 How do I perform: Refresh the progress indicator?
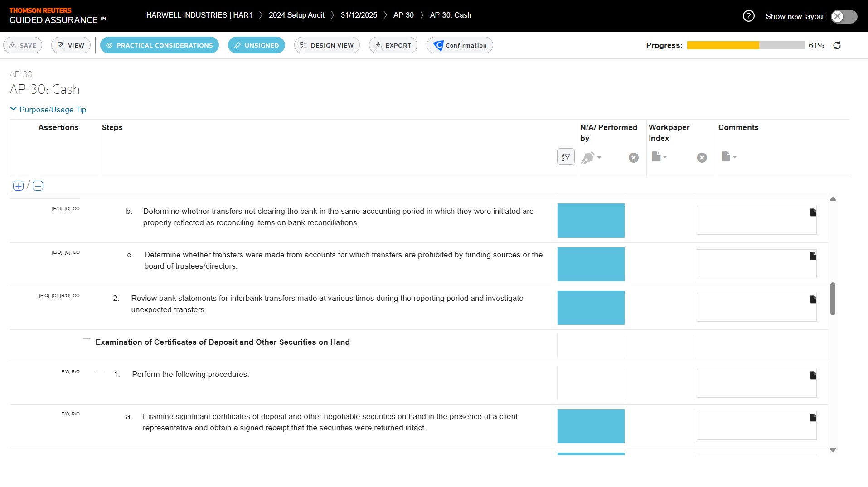click(837, 45)
